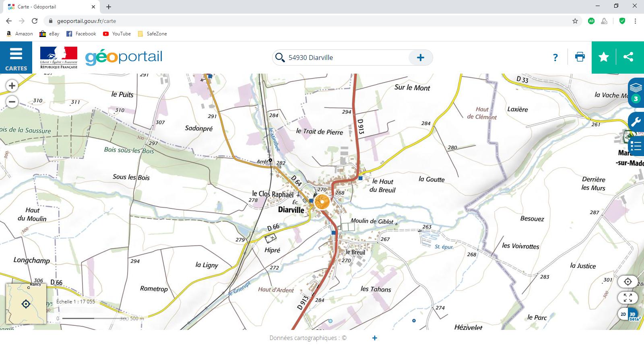Image resolution: width=644 pixels, height=346 pixels.
Task: Open the green shield extension
Action: pyautogui.click(x=622, y=21)
